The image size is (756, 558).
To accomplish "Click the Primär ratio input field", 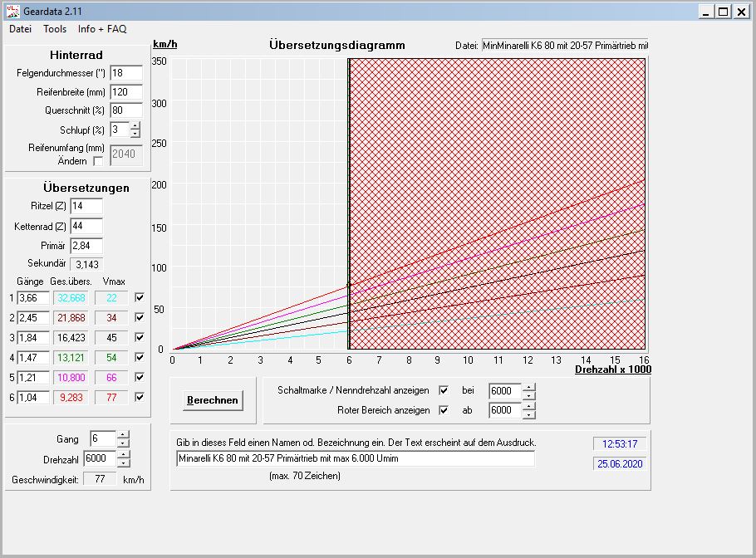I will [86, 246].
